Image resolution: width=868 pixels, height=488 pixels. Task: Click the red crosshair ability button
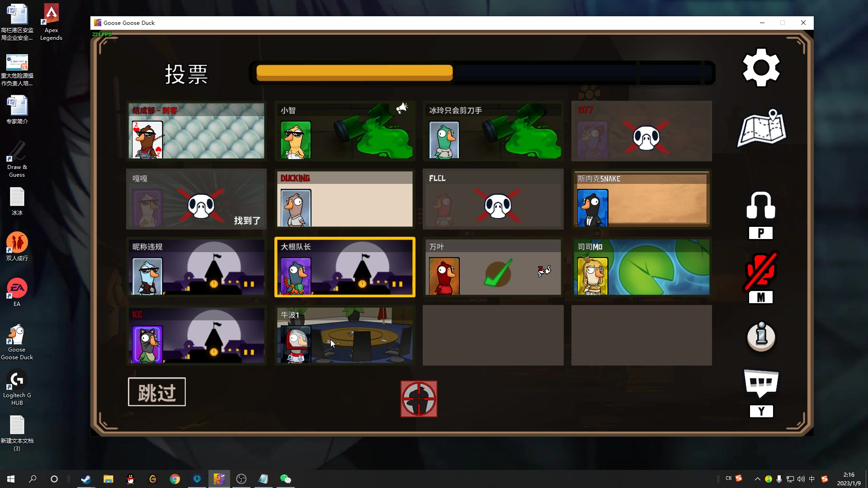(x=419, y=399)
